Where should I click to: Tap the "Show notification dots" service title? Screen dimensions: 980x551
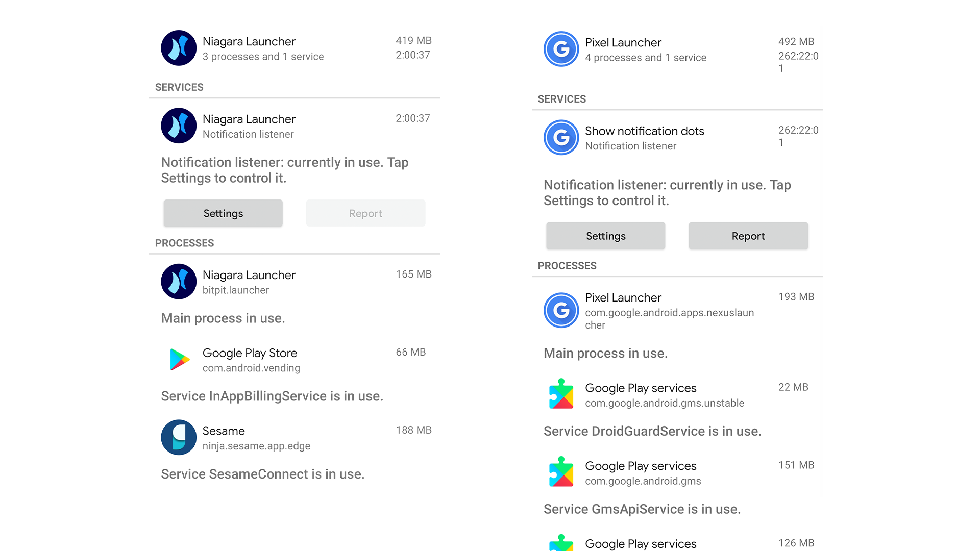coord(645,131)
